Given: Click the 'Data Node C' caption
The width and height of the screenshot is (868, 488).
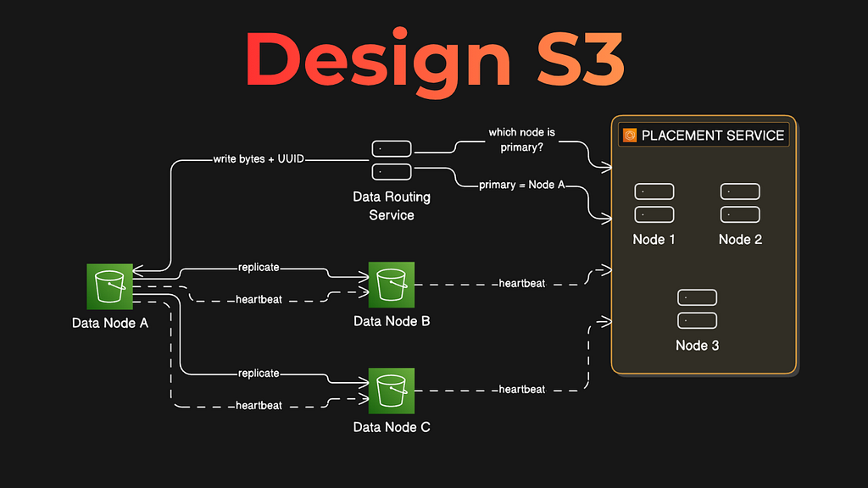Looking at the screenshot, I should click(x=392, y=427).
